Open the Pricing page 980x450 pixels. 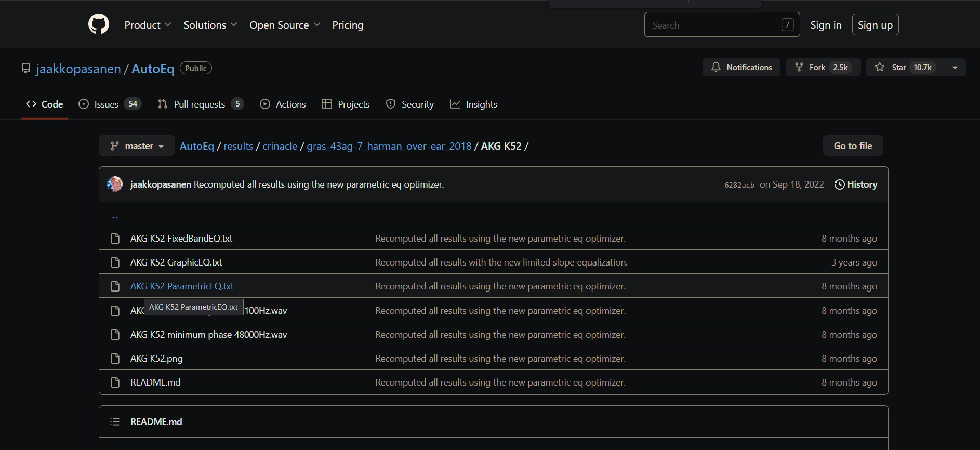(348, 25)
